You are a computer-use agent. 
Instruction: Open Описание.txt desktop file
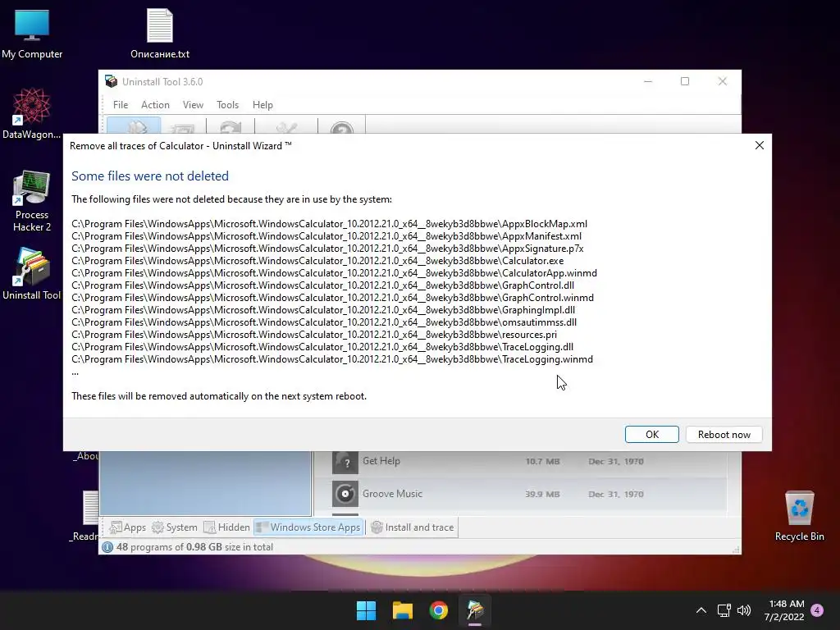160,34
